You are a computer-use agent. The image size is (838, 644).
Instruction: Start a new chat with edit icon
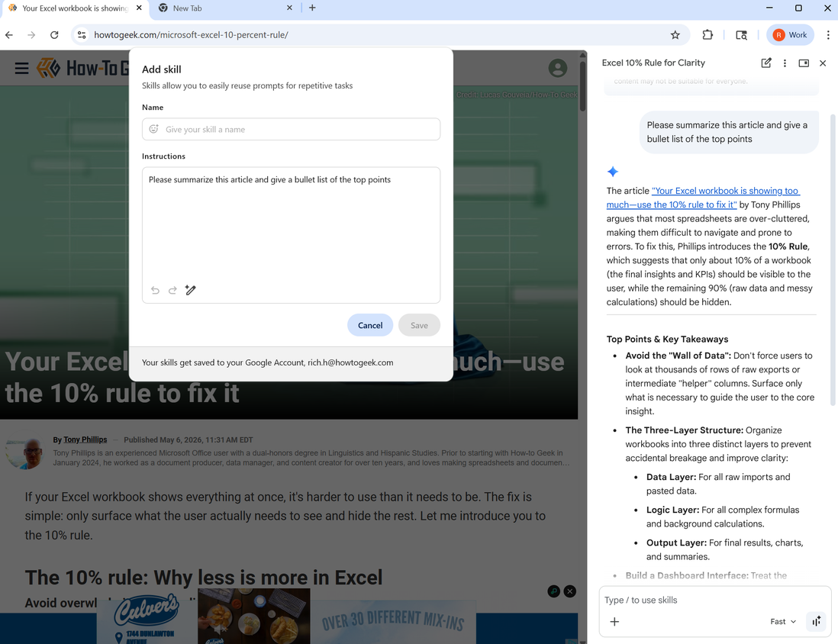[765, 63]
